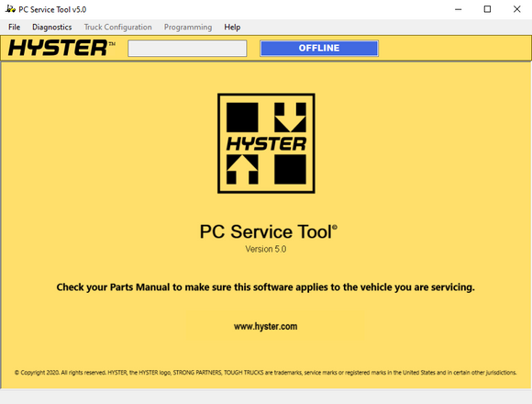Click the Copyright 2020 notice
Image resolution: width=532 pixels, height=404 pixels.
265,373
